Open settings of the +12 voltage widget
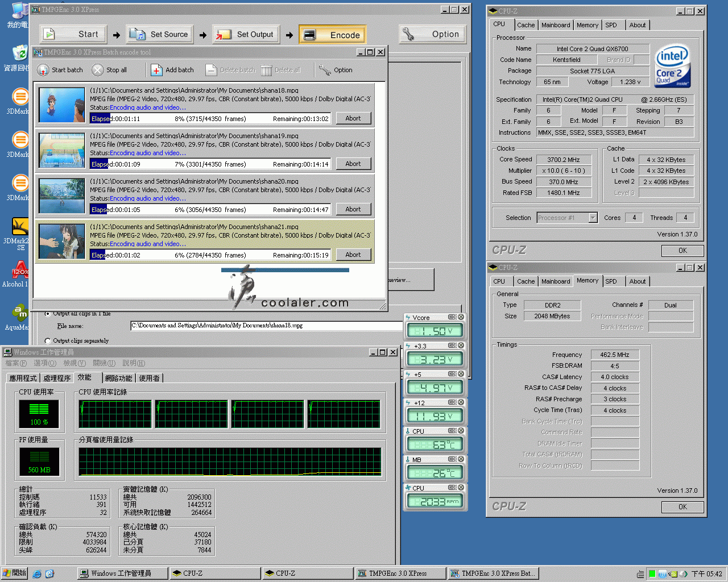 tap(452, 402)
